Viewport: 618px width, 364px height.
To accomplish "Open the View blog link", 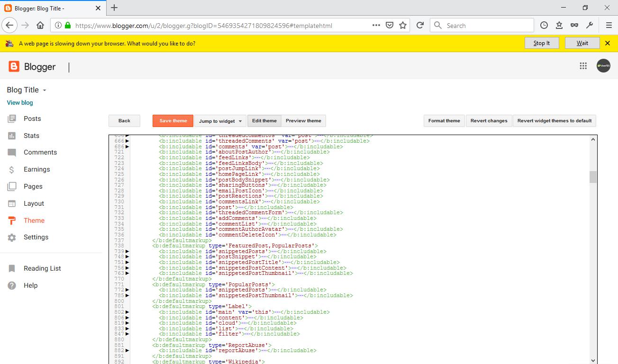I will (19, 102).
